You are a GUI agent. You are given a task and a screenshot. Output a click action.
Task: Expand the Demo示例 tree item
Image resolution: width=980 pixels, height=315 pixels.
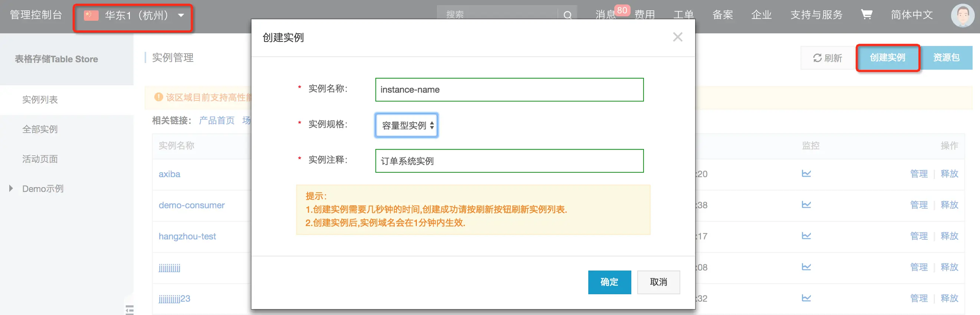pyautogui.click(x=11, y=189)
